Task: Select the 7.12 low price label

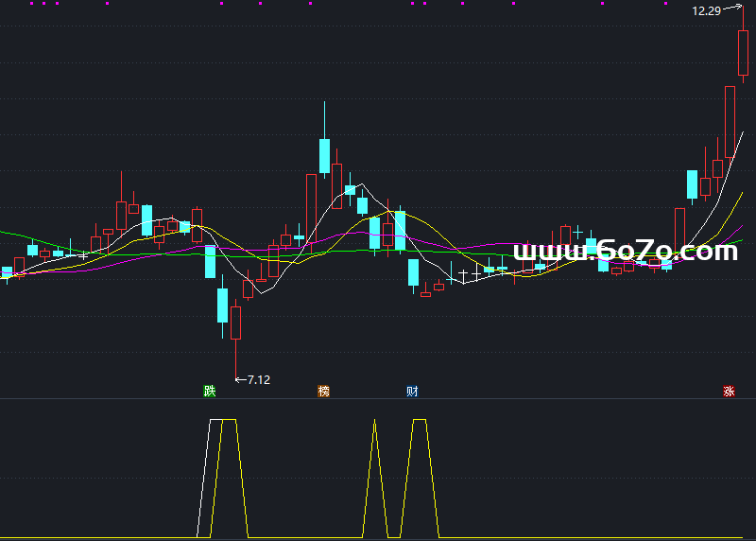Action: click(259, 380)
